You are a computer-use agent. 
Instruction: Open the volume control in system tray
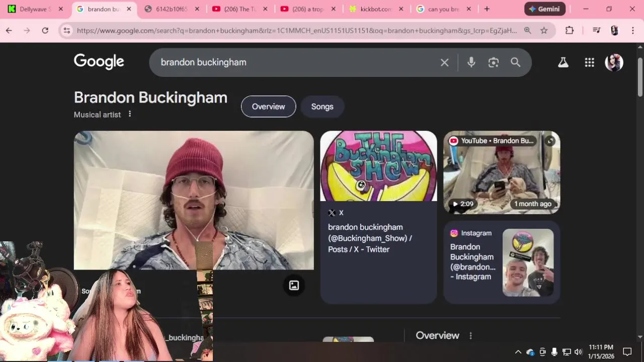(578, 352)
